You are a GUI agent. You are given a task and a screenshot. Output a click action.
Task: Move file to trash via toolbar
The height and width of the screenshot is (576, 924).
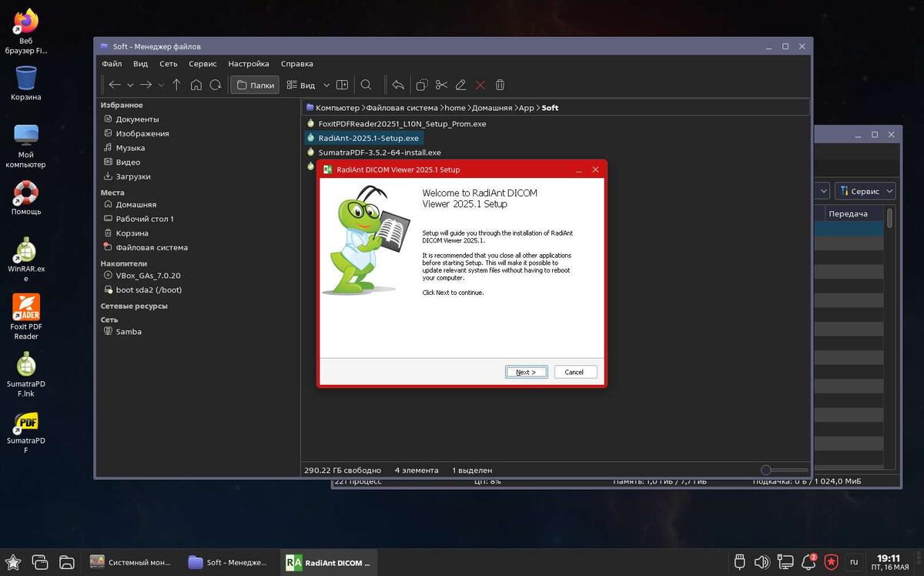tap(500, 85)
